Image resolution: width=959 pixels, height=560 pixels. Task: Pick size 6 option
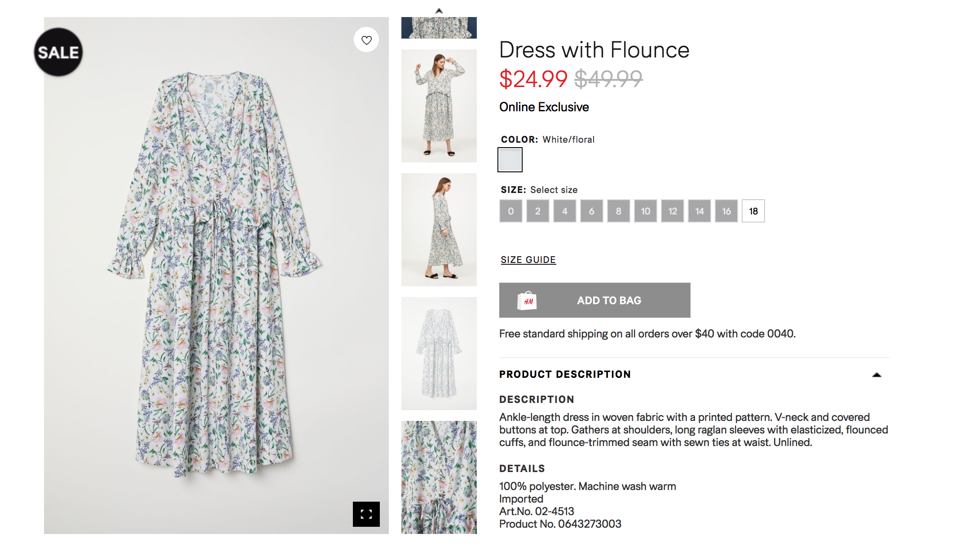point(591,211)
